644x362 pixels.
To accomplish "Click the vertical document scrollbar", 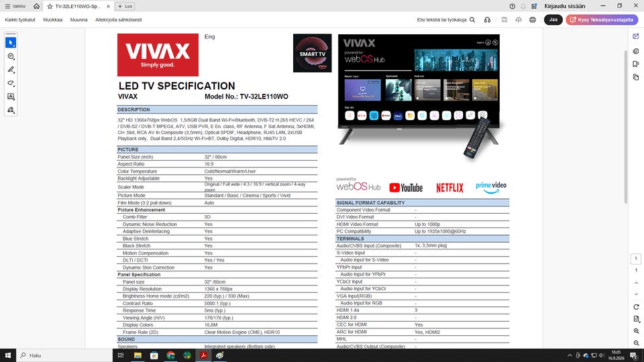I will [625, 125].
